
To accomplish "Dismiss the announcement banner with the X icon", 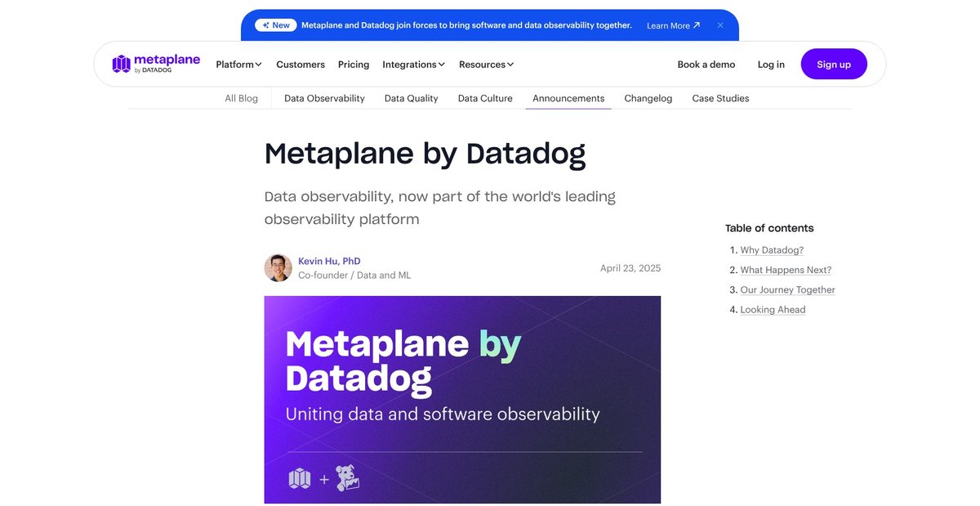I will tap(720, 25).
